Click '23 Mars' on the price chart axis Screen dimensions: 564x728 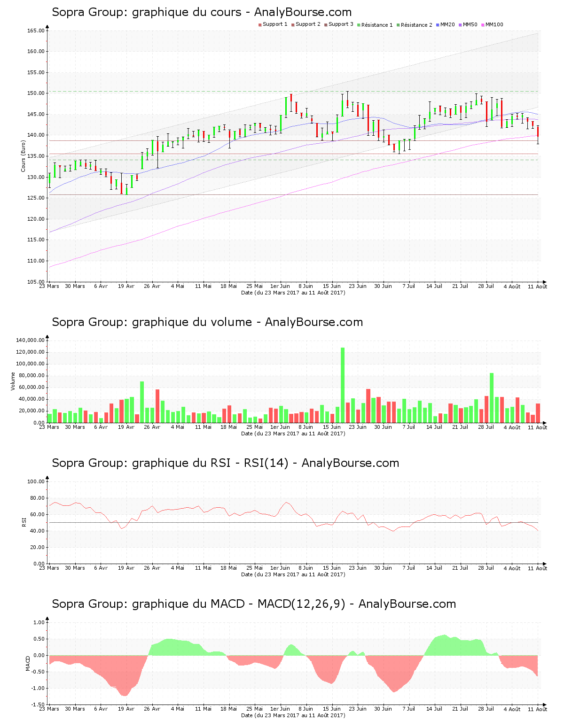coord(49,287)
